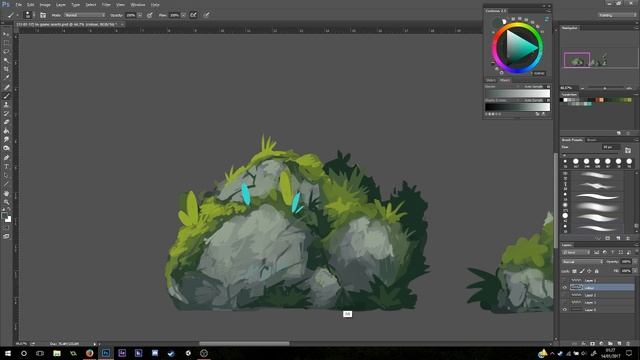Click the Navigator zoom slider

click(x=605, y=88)
